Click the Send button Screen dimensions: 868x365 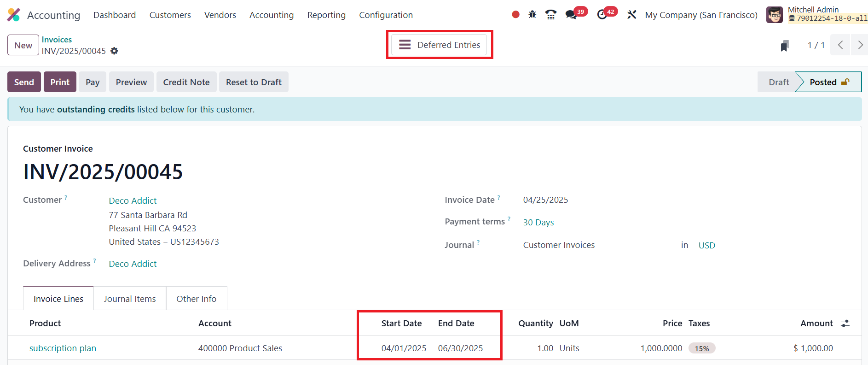[x=24, y=82]
